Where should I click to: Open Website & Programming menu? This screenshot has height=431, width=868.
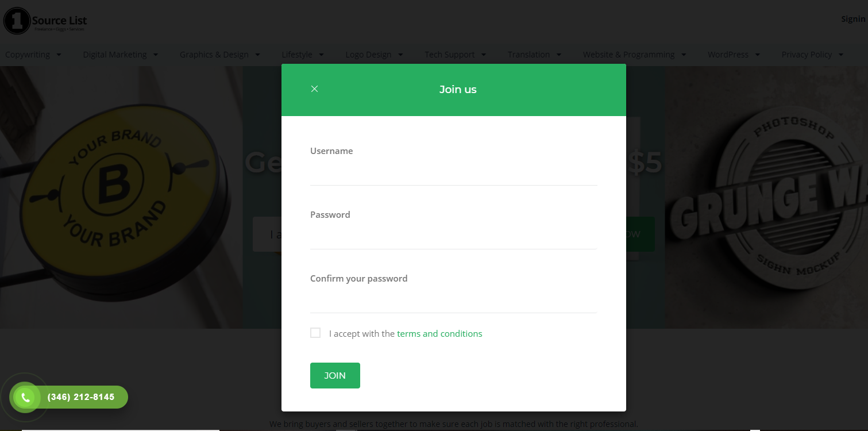(x=628, y=55)
